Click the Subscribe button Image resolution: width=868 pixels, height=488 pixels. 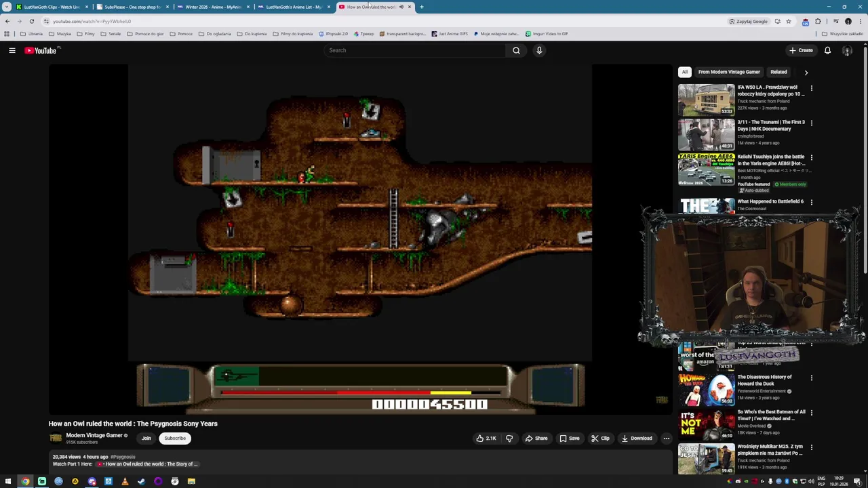tap(174, 438)
